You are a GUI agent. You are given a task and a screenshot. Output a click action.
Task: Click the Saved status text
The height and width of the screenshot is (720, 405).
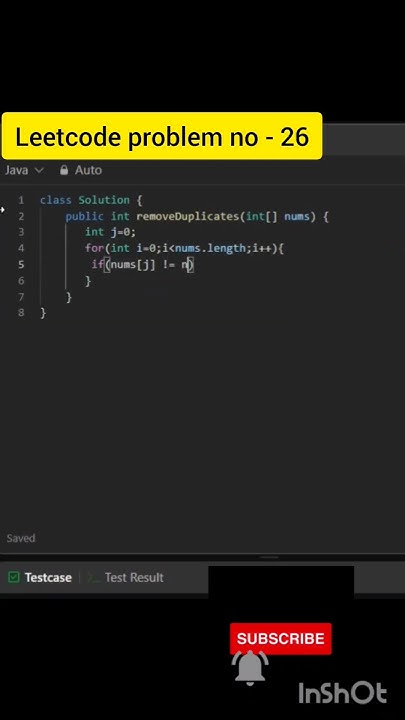pos(21,538)
